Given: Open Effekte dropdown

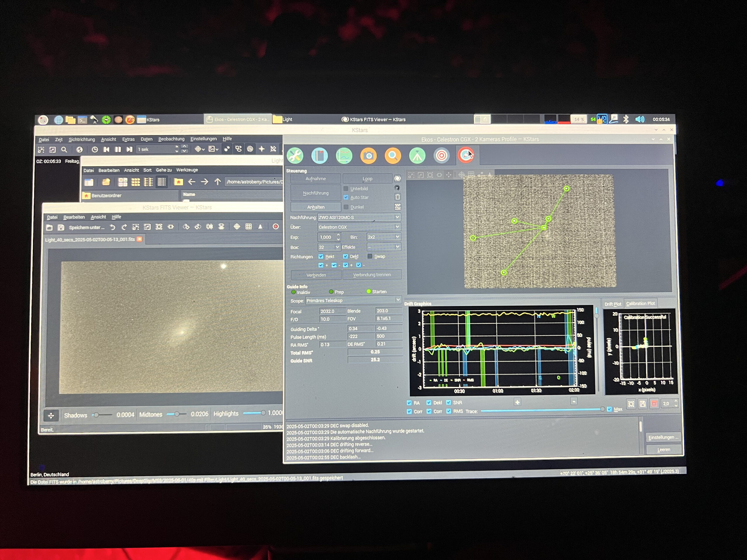Looking at the screenshot, I should click(x=384, y=247).
